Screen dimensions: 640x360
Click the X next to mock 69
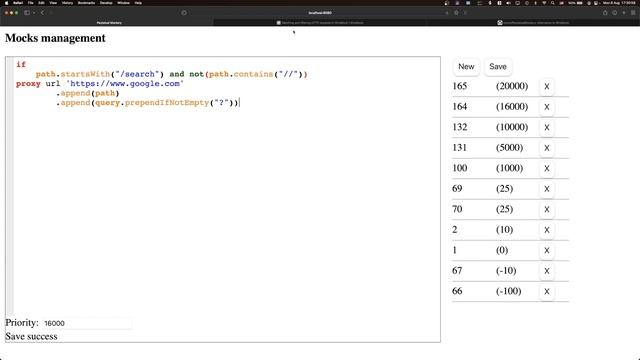[x=547, y=189]
